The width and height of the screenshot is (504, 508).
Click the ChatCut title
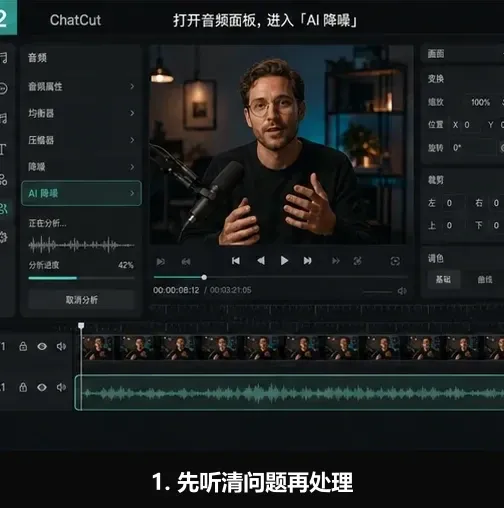coord(75,20)
